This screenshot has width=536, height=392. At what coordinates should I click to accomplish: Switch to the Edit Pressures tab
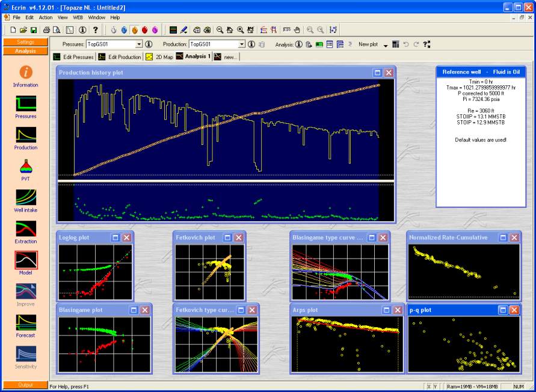[x=74, y=57]
